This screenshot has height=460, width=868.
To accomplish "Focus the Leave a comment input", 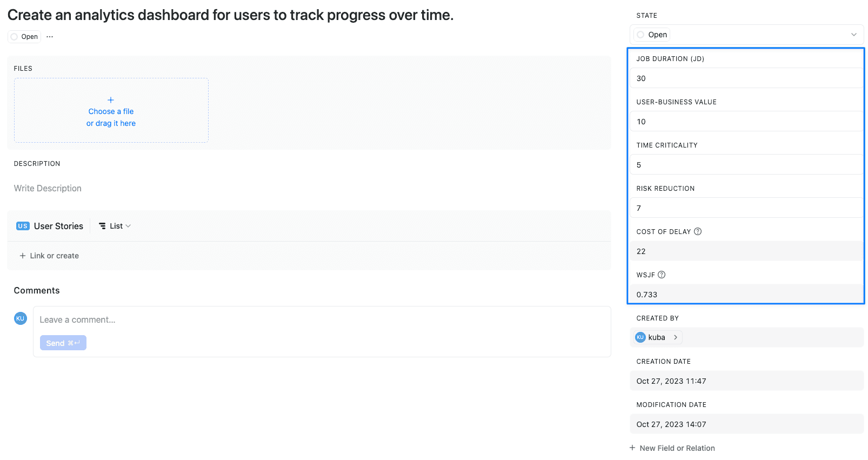I will point(322,320).
